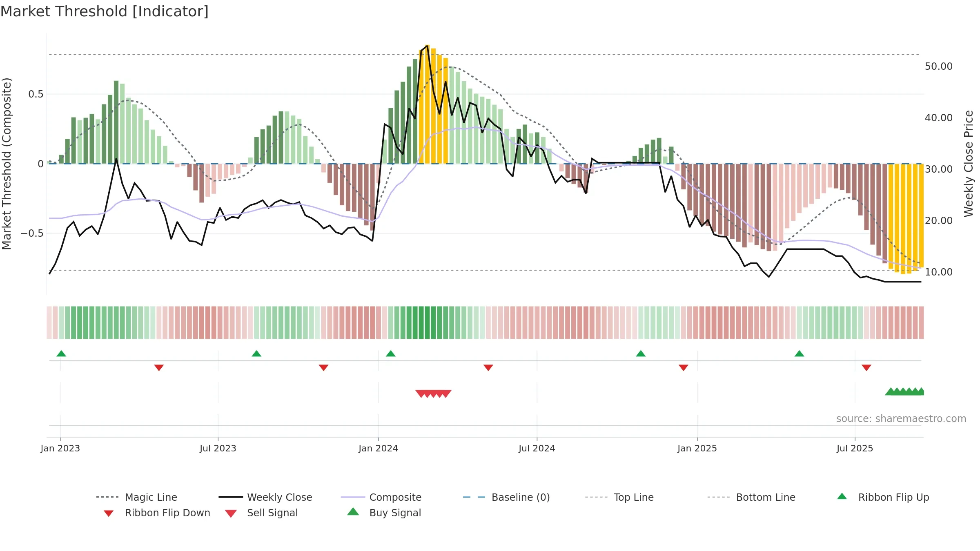Click the yellow bars at the far right of the chart
This screenshot has height=551, width=980.
click(906, 218)
